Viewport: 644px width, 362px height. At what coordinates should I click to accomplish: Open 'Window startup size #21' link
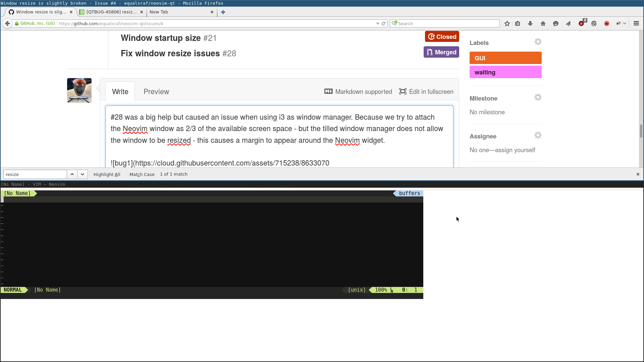click(x=168, y=38)
